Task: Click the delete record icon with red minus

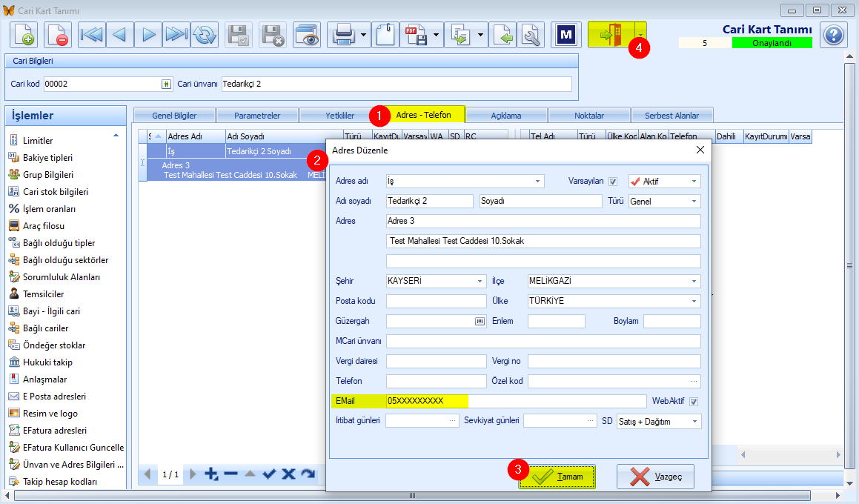Action: point(58,35)
